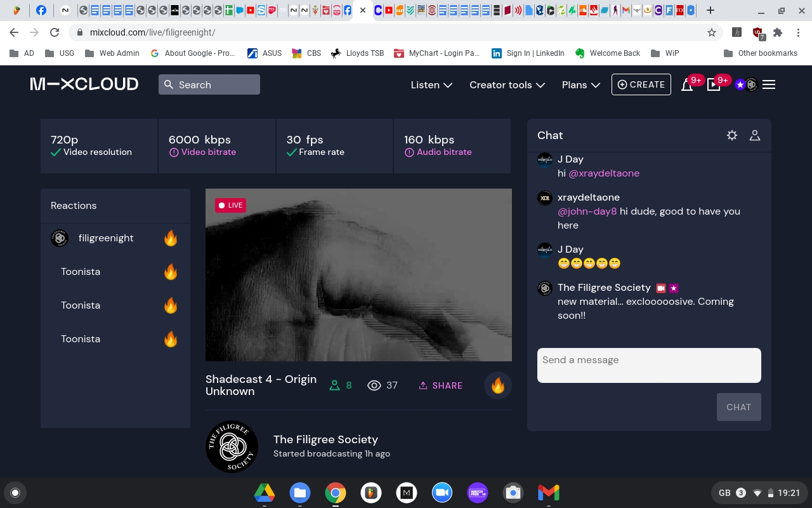Open the Zoom app in shelf
Screen dimensions: 812x508
coord(442,493)
